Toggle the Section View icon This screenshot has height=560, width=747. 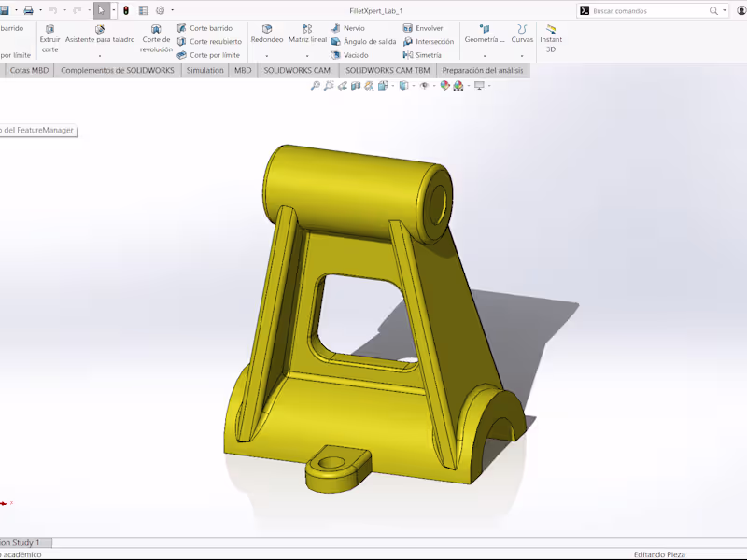point(356,86)
